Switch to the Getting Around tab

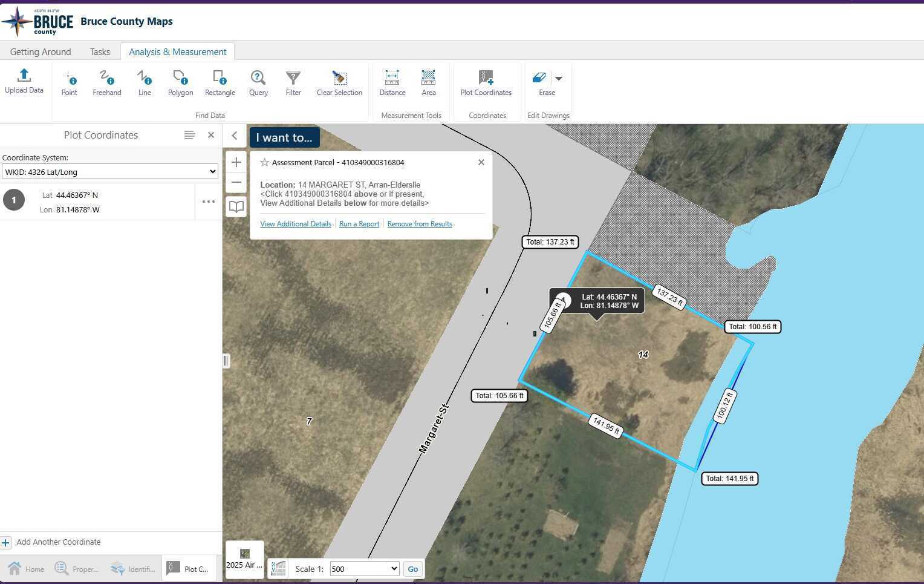(41, 52)
